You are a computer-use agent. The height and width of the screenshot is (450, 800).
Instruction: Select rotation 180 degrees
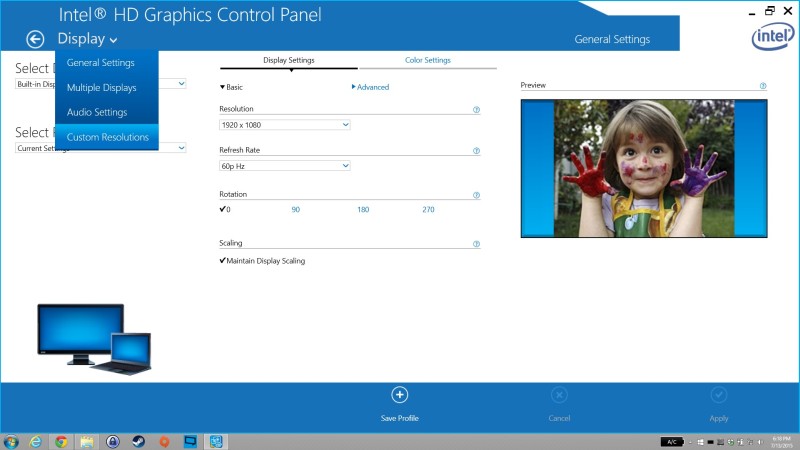click(x=363, y=210)
